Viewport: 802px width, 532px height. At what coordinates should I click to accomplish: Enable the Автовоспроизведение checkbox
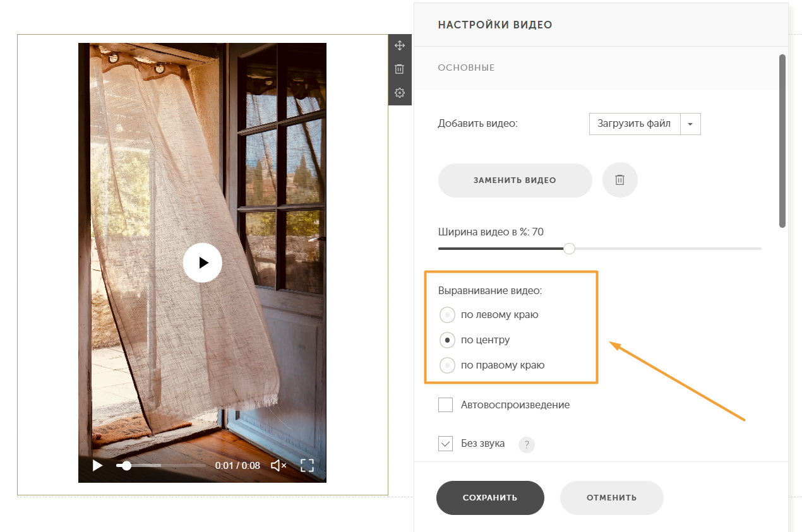(x=446, y=405)
